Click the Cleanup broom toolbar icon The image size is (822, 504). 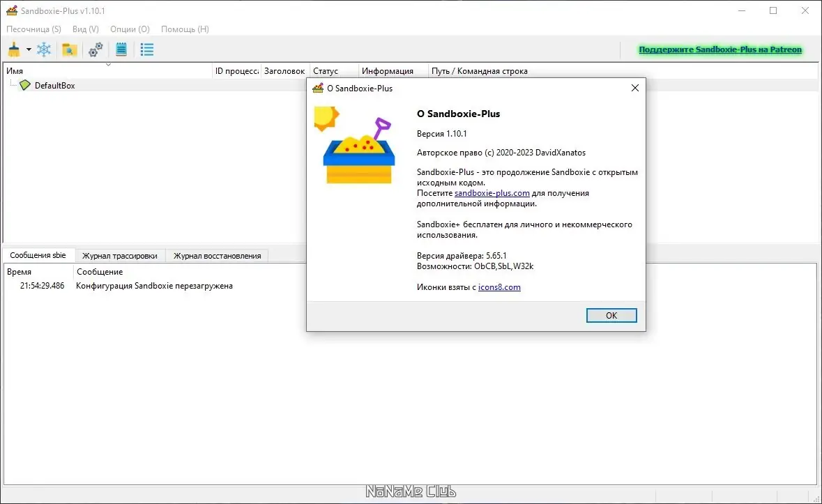pyautogui.click(x=14, y=49)
